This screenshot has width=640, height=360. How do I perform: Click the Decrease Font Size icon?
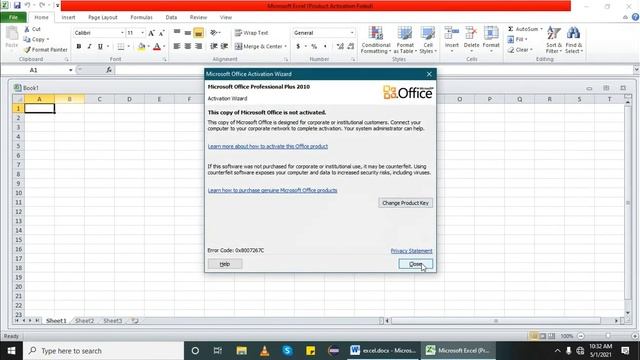pyautogui.click(x=162, y=33)
